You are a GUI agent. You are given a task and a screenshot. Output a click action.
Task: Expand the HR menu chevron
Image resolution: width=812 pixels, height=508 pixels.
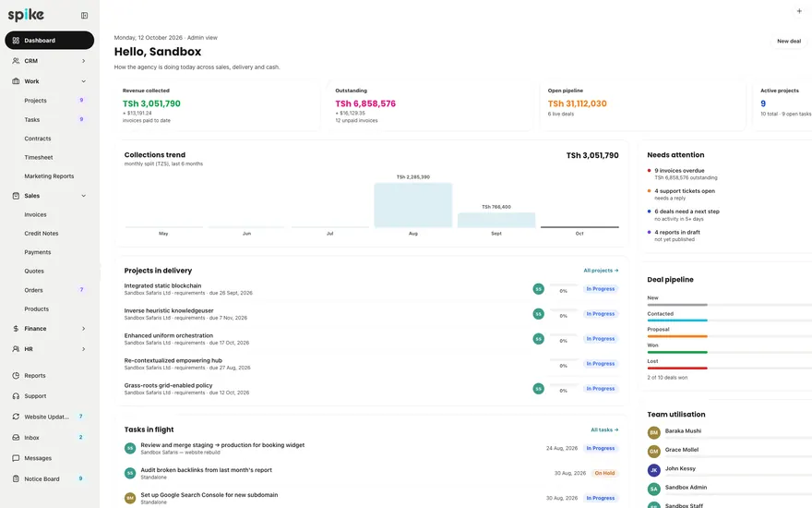84,349
